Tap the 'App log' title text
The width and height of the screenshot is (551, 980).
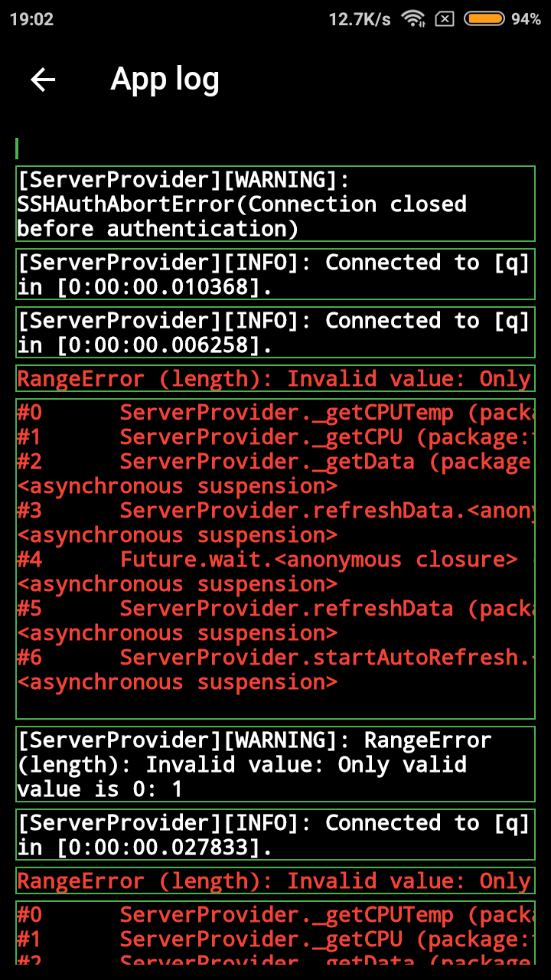pos(165,79)
